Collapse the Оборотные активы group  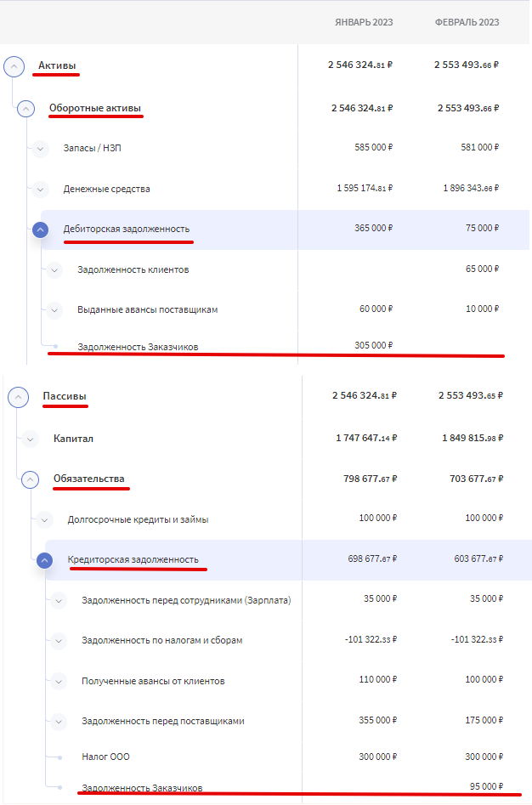click(x=25, y=109)
